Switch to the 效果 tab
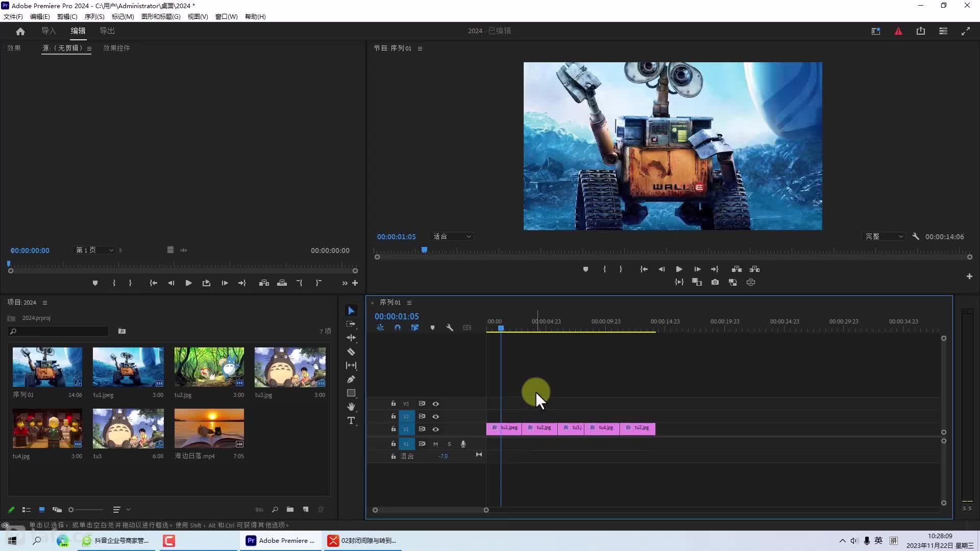The height and width of the screenshot is (551, 980). tap(14, 48)
